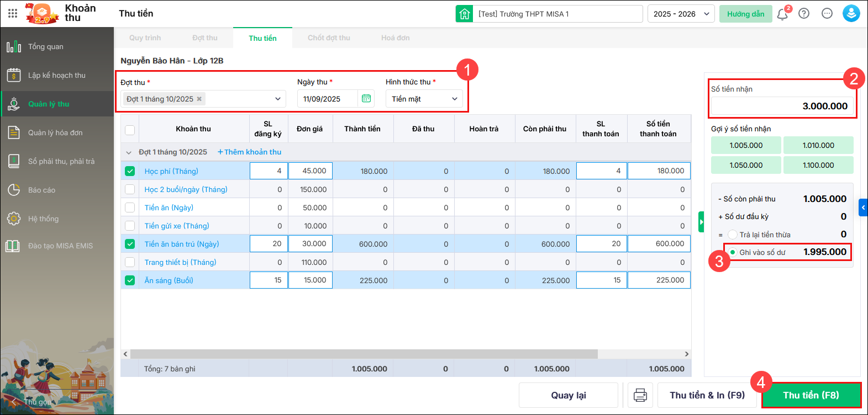Open the 2025 - 2026 school year dropdown
The image size is (868, 415).
point(681,14)
